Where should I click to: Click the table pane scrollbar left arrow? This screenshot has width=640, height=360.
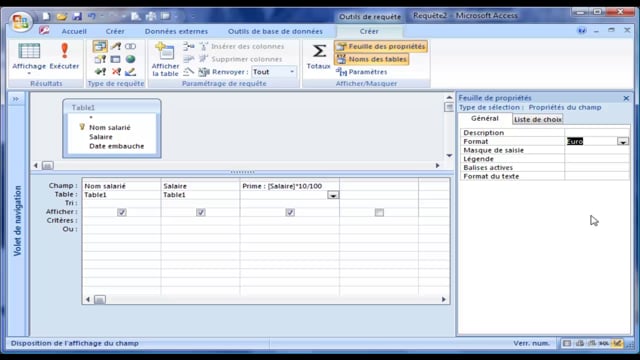[36, 165]
